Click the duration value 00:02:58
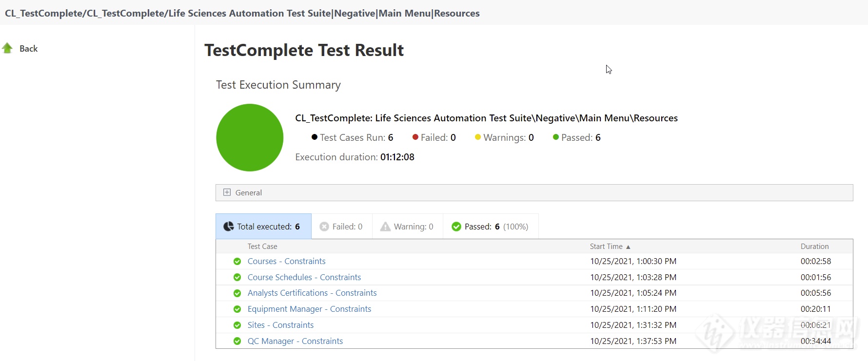Viewport: 868px width, 361px height. (x=816, y=261)
